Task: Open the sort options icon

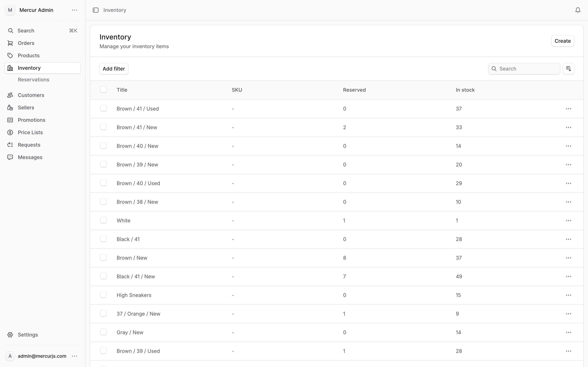Action: (568, 69)
